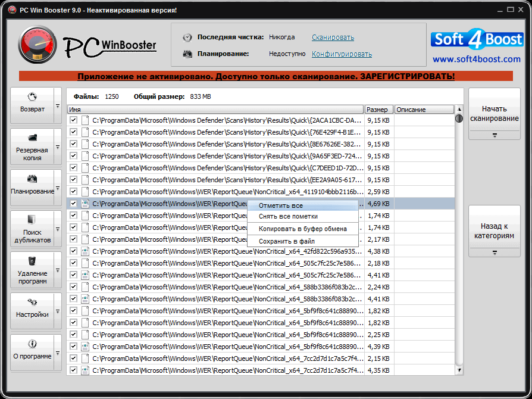Open Резервная копия backup icon

click(32, 138)
